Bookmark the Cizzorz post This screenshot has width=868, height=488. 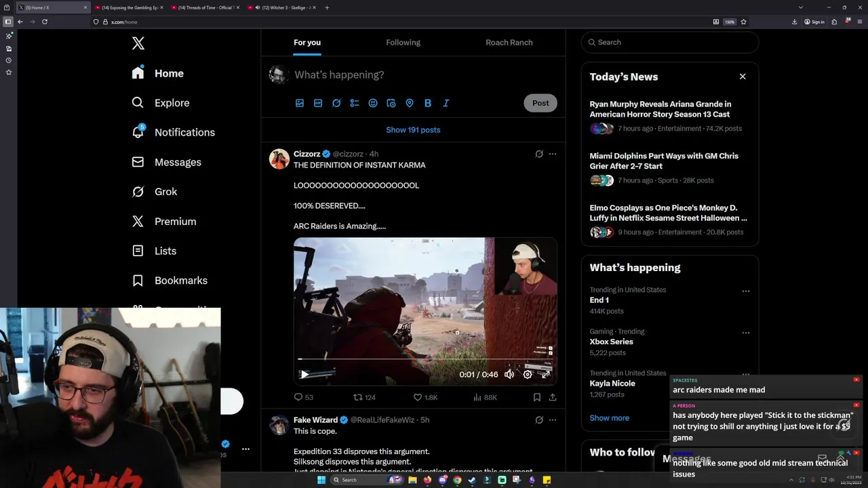pos(537,397)
